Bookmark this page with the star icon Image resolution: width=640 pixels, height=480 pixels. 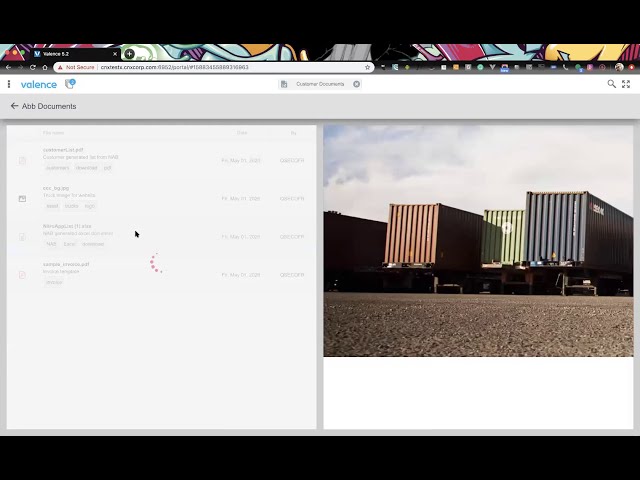[x=367, y=67]
